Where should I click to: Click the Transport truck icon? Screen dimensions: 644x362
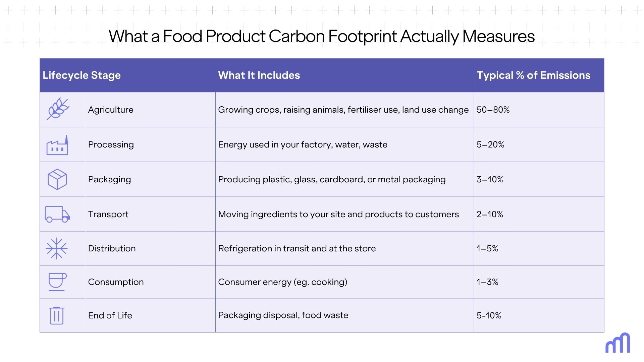pos(57,214)
